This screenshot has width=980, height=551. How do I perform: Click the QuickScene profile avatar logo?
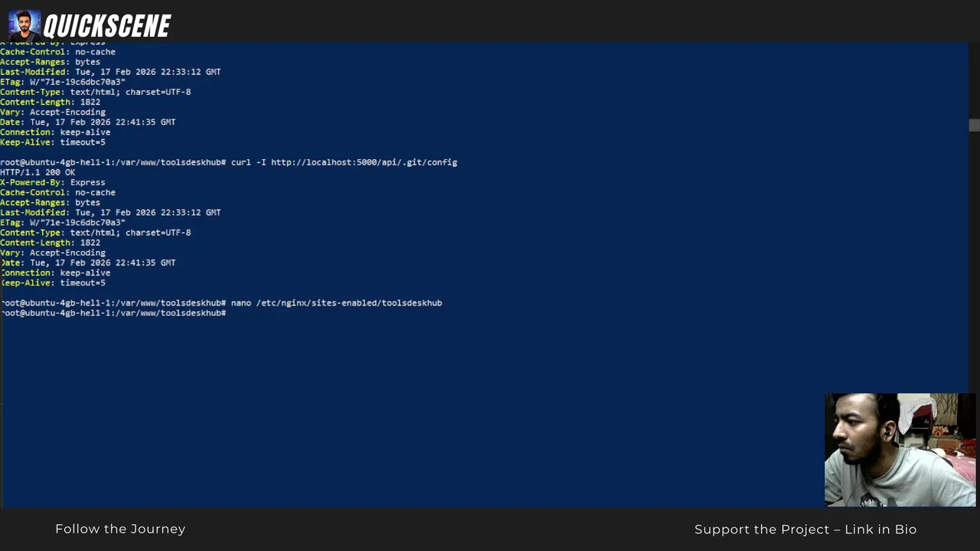tap(24, 25)
